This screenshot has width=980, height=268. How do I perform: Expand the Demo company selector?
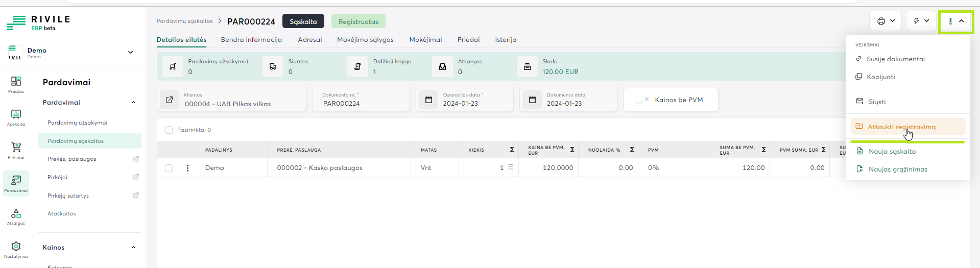pos(130,52)
